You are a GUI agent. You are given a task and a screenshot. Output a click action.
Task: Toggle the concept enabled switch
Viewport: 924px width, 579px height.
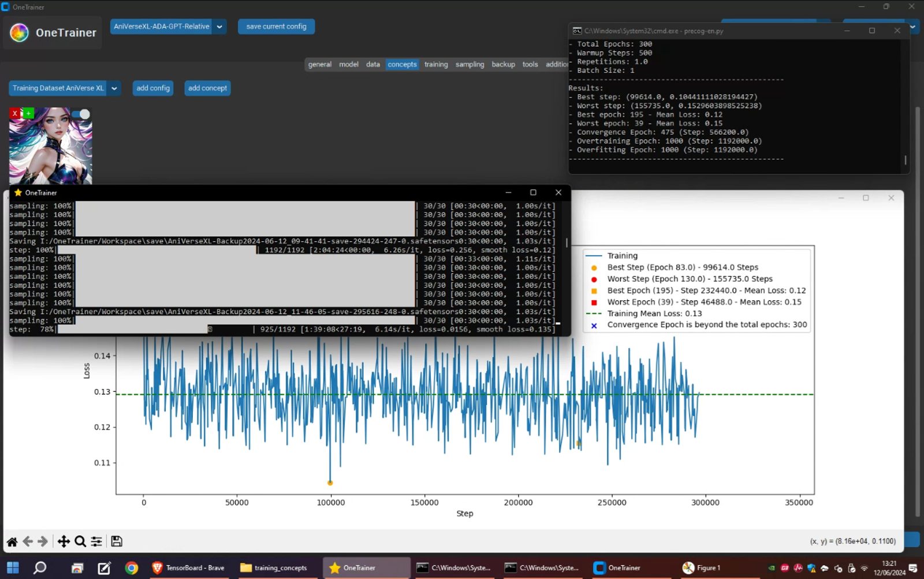point(81,114)
